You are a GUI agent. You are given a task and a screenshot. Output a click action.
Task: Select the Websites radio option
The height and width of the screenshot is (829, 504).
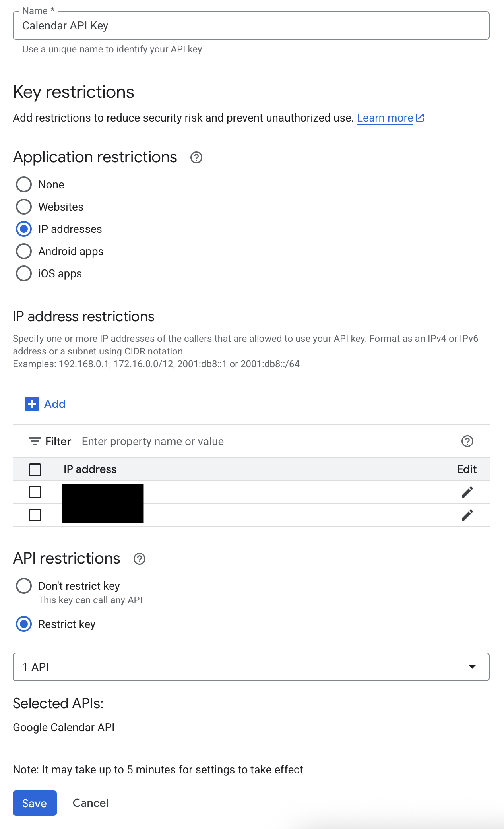click(24, 207)
